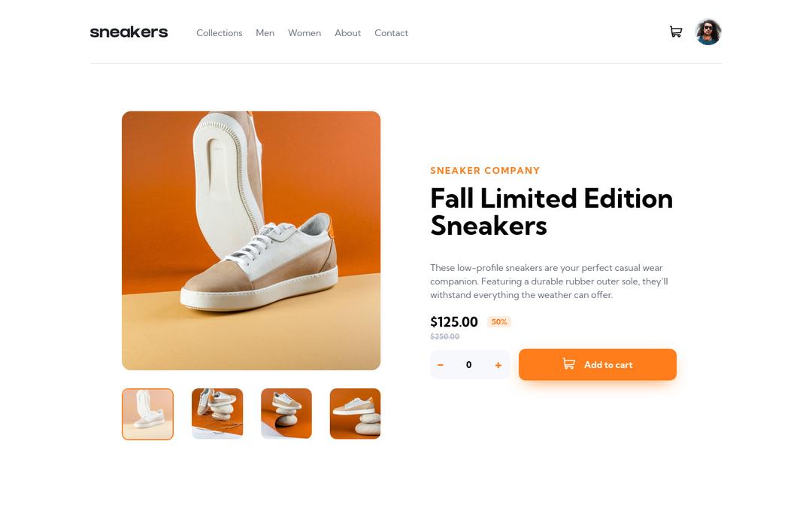Image resolution: width=812 pixels, height=508 pixels.
Task: Open the shopping cart icon in header
Action: [676, 32]
